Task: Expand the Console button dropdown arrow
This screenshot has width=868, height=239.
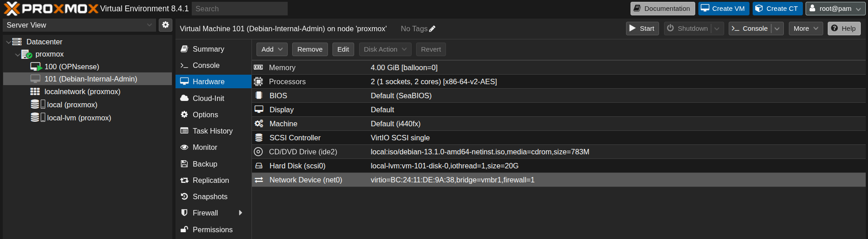Action: coord(777,29)
